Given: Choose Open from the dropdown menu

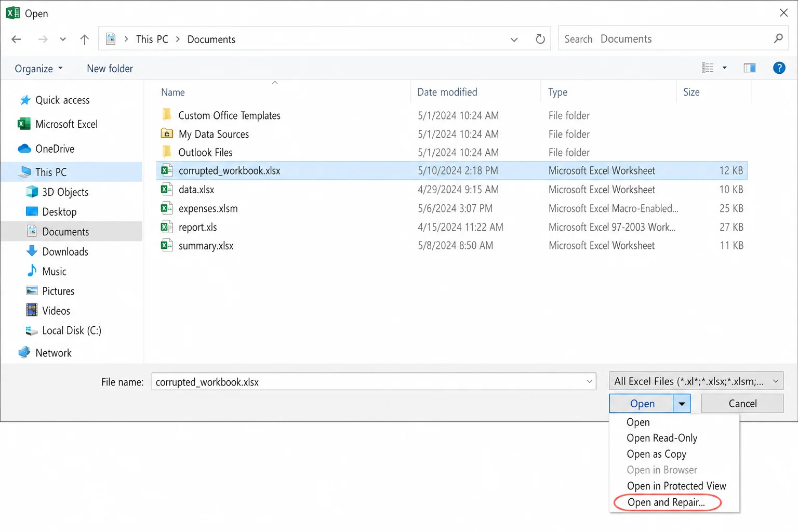Looking at the screenshot, I should (638, 422).
